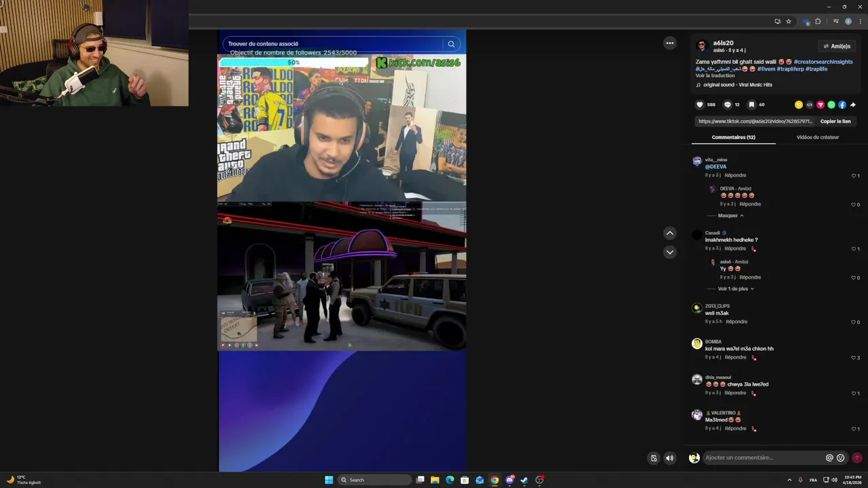
Task: Mention a user with the @ icon
Action: point(829,458)
